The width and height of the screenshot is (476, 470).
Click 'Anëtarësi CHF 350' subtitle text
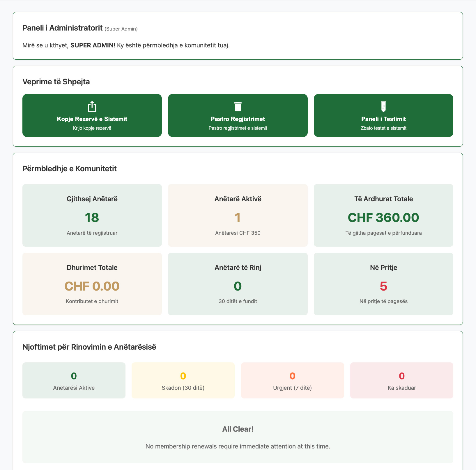[x=238, y=233]
